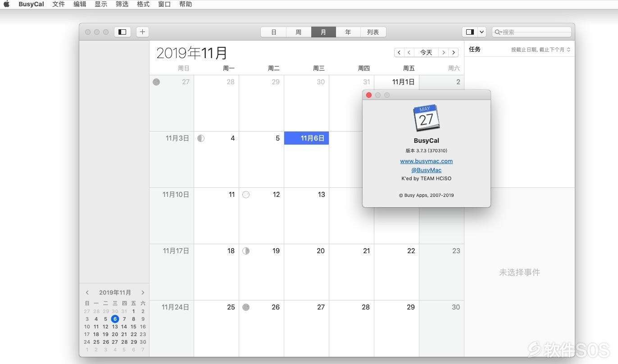Screen dimensions: 618x364
Task: Open 窗口 menu
Action: click(x=164, y=4)
